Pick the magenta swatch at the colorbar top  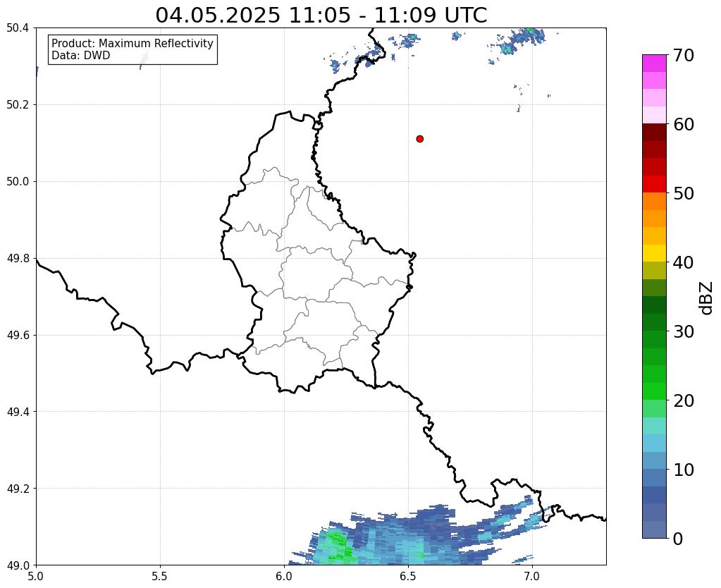[x=654, y=63]
